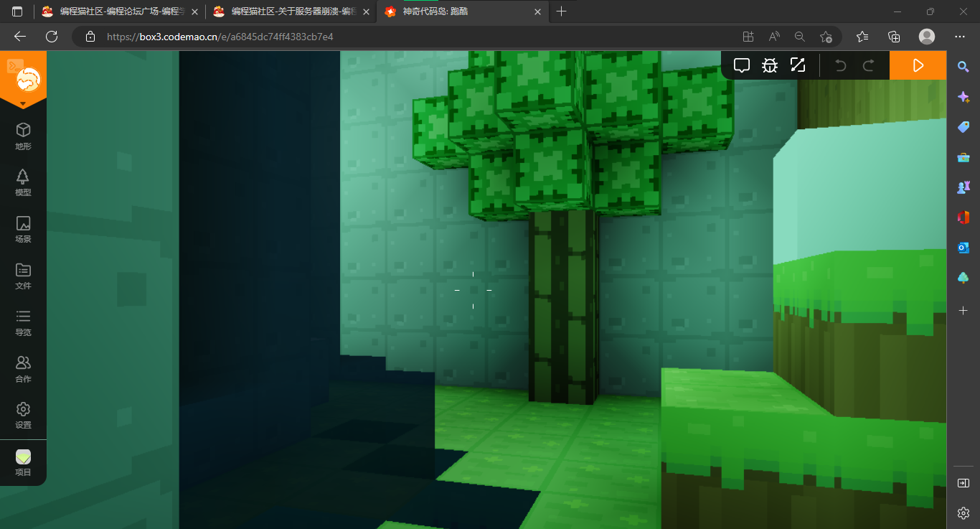View site information via the lock icon
Viewport: 980px width, 529px height.
click(90, 37)
